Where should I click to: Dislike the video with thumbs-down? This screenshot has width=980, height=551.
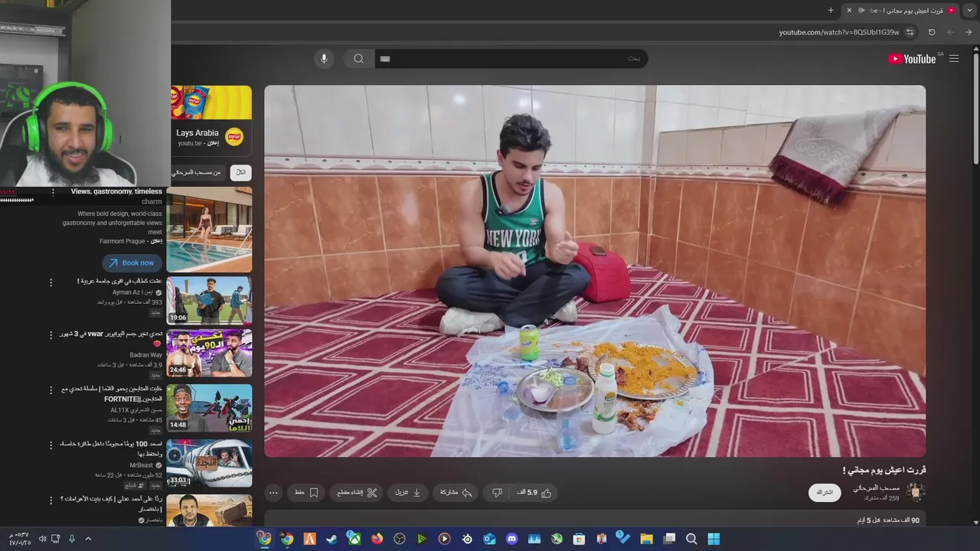[497, 493]
